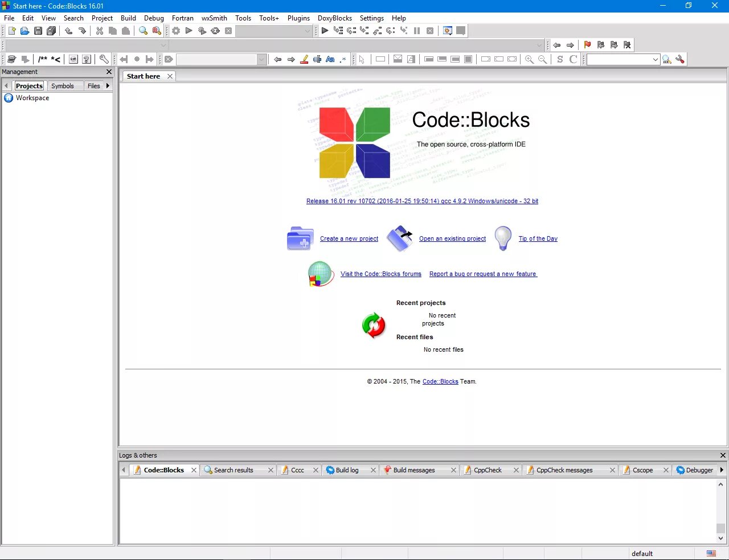This screenshot has height=560, width=729.
Task: Select the Search results tab
Action: pos(239,470)
